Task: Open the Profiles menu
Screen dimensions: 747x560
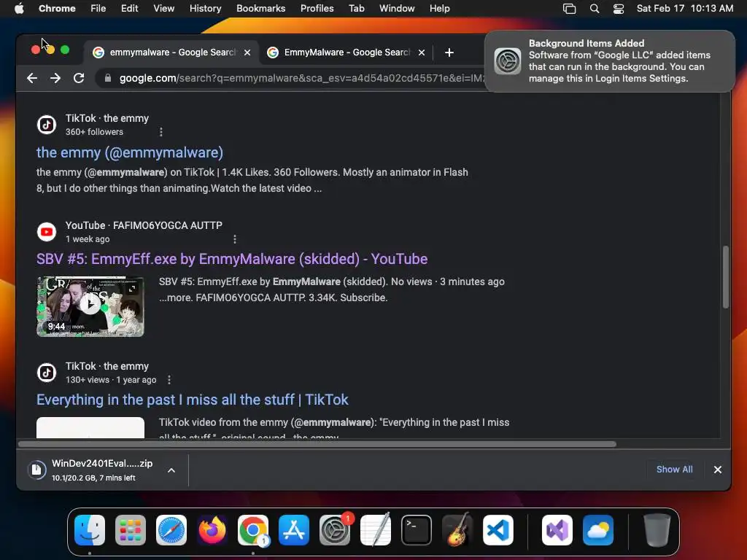Action: (x=317, y=9)
